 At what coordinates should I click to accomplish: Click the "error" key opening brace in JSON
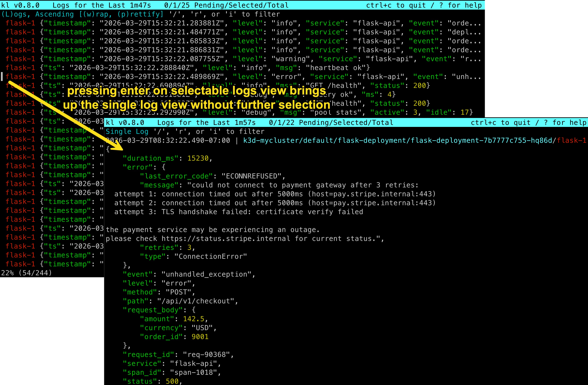click(x=164, y=167)
